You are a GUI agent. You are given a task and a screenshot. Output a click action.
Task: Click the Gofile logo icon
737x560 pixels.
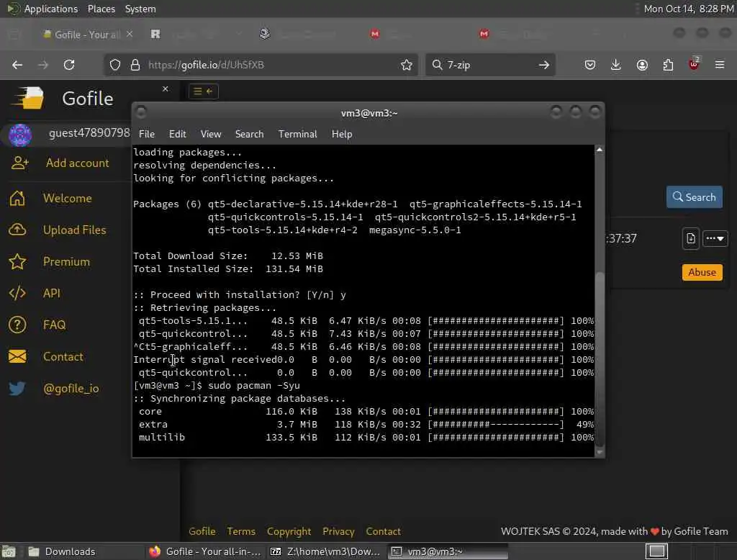28,98
